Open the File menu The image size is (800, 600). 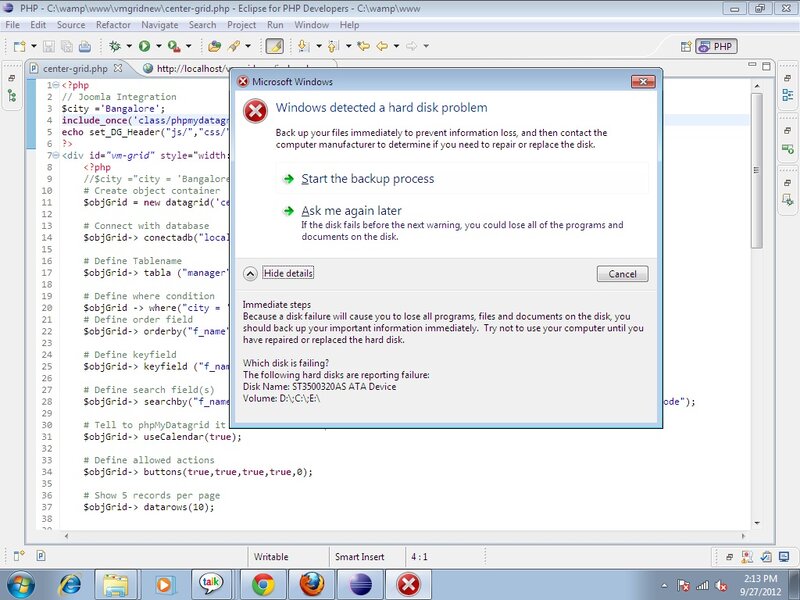(13, 25)
